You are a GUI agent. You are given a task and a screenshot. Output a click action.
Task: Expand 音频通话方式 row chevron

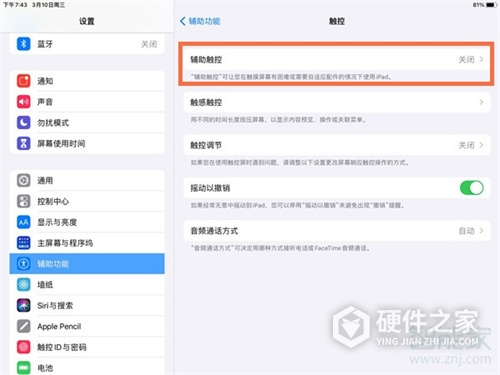coord(481,231)
